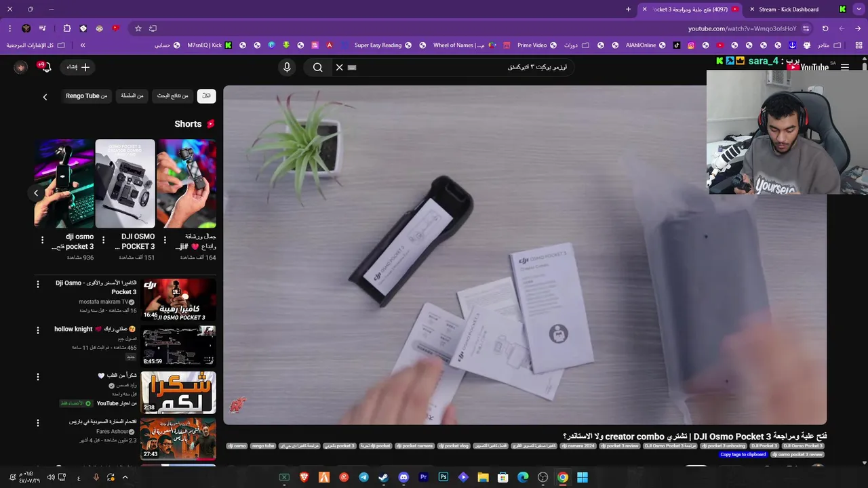Viewport: 868px width, 488px height.
Task: Click the Shorts shelf previous arrow
Action: (x=36, y=193)
